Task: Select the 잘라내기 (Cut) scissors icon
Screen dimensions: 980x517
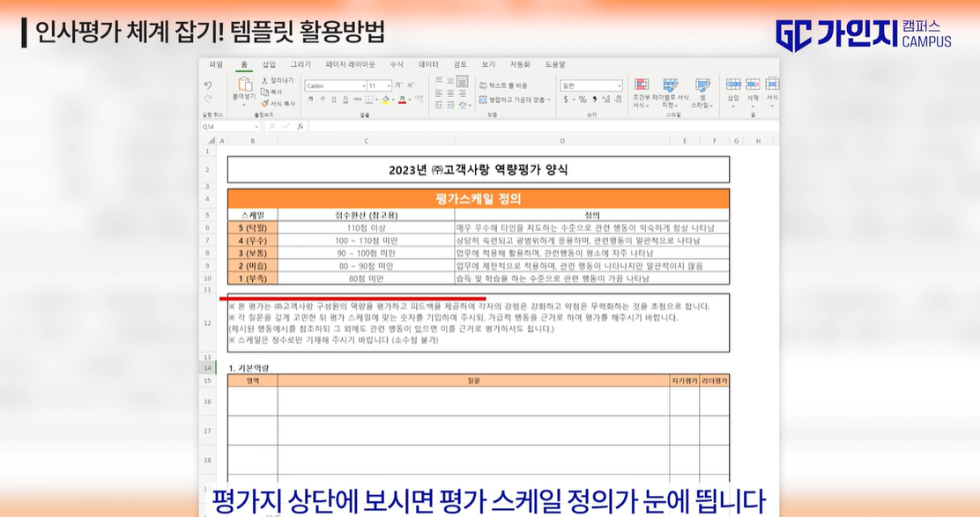Action: coord(264,79)
